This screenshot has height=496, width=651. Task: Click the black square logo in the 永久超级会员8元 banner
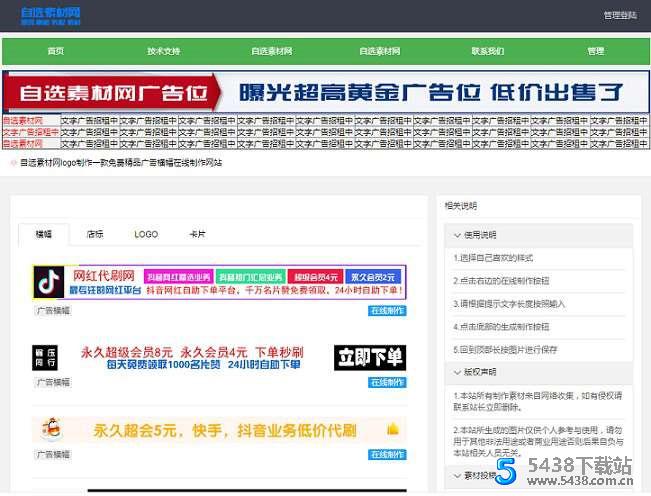[45, 358]
